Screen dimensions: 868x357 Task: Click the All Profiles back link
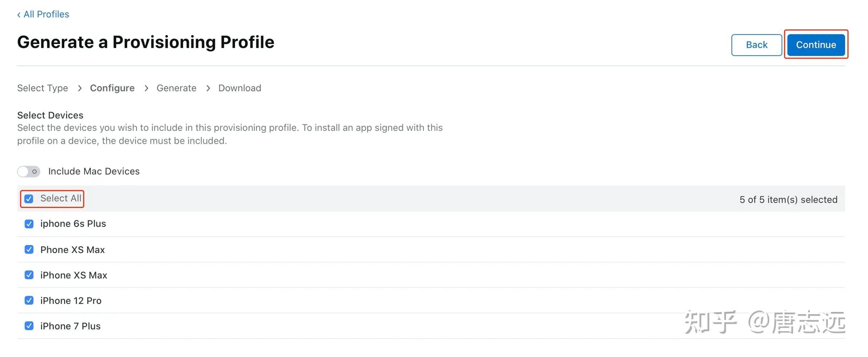point(43,14)
